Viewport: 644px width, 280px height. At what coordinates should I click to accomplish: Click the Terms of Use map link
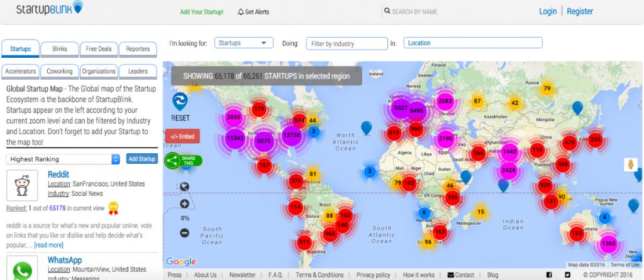pyautogui.click(x=625, y=265)
